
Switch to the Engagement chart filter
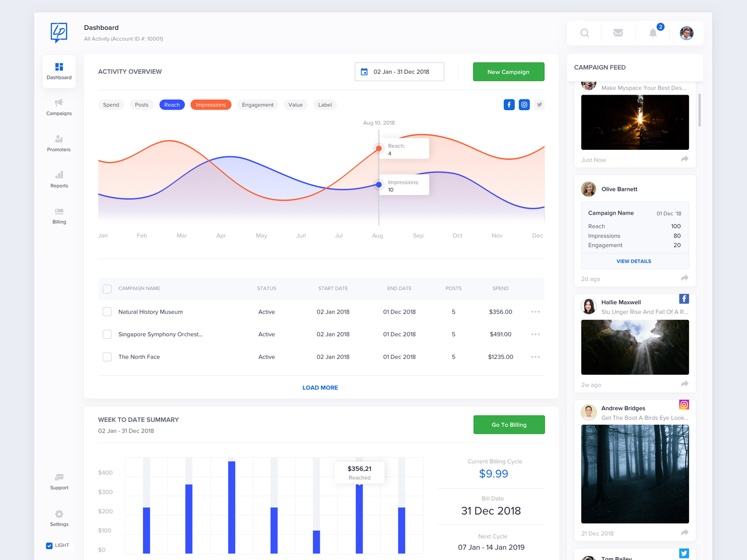click(257, 105)
